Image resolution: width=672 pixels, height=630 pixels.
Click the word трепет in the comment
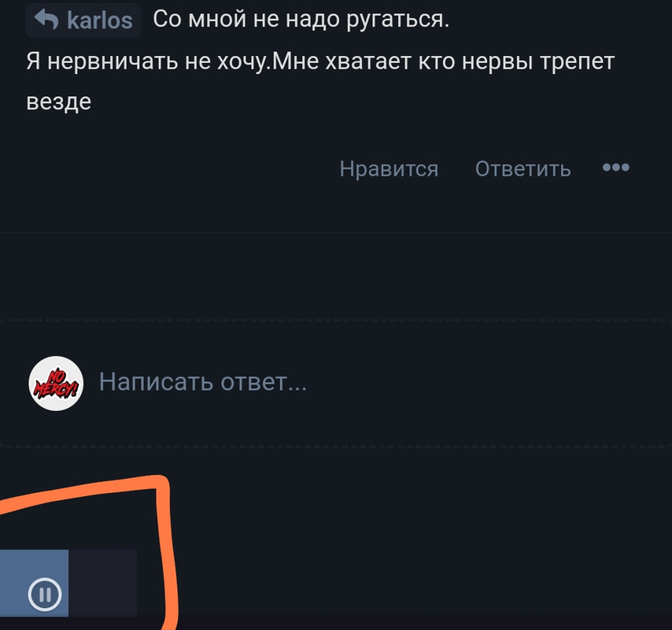(578, 61)
